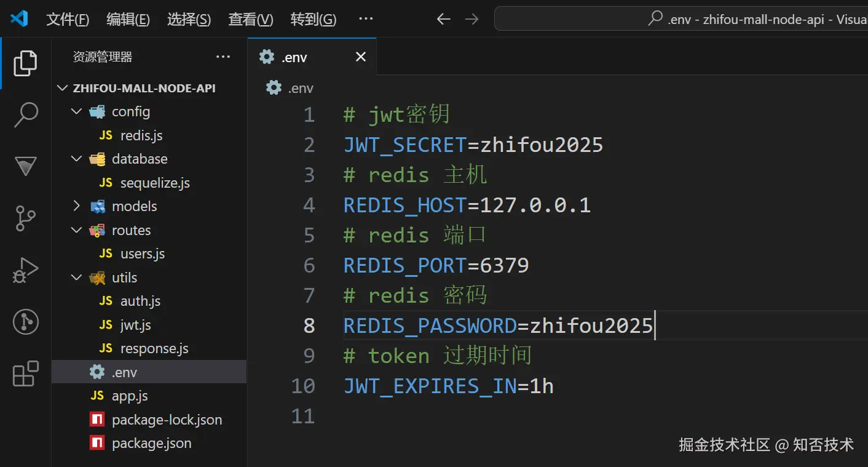868x467 pixels.
Task: Click REDIS_PORT on line 6
Action: (x=405, y=266)
